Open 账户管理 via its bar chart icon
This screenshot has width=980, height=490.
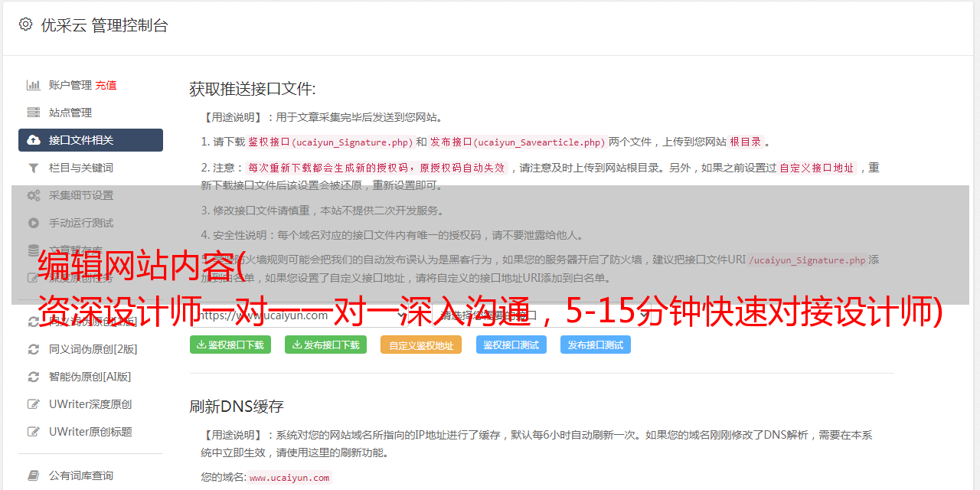coord(34,85)
